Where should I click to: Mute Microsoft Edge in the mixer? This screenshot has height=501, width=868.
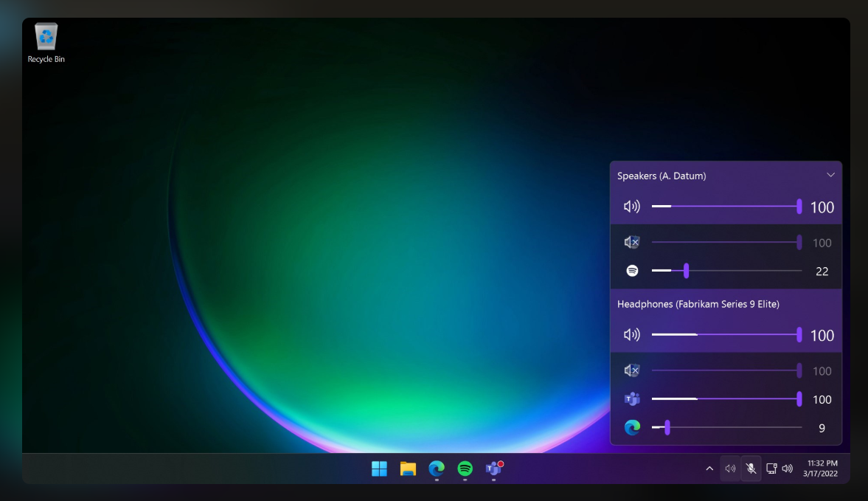click(x=632, y=427)
